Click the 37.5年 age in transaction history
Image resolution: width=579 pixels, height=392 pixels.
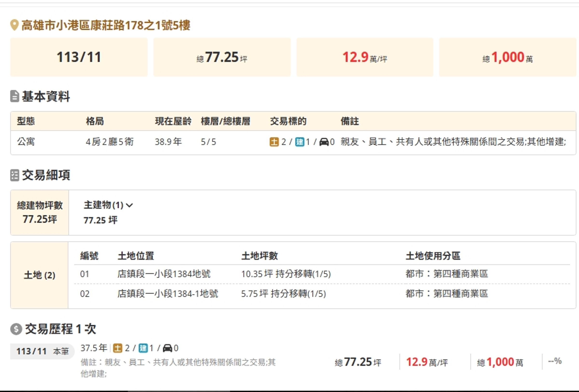[x=94, y=348]
